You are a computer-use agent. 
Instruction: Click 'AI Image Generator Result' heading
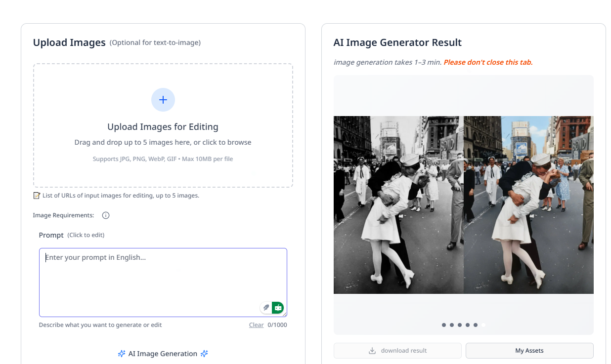point(397,42)
